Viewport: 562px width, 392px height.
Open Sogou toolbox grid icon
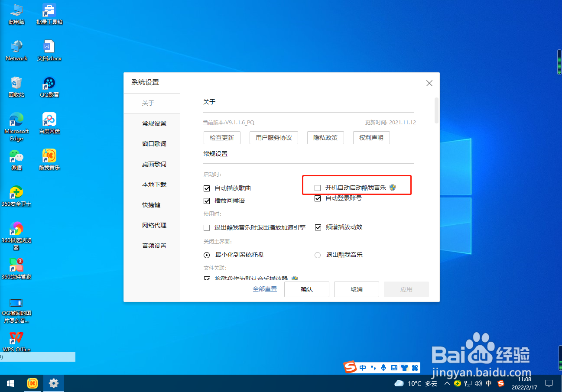[415, 368]
